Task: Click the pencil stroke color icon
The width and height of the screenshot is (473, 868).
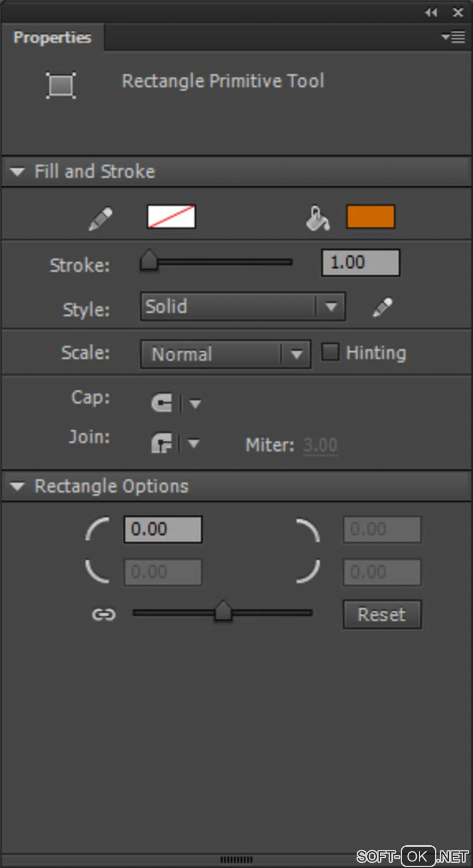Action: coord(101,218)
